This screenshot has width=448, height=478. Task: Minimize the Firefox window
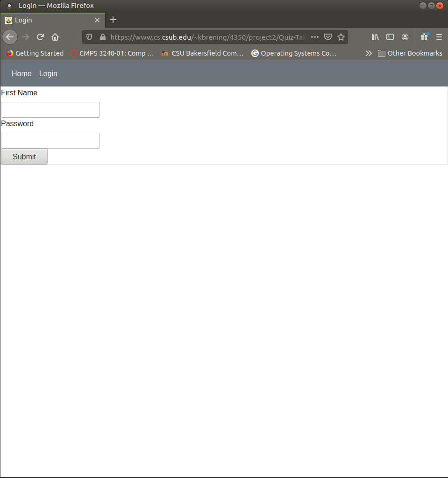pyautogui.click(x=423, y=6)
